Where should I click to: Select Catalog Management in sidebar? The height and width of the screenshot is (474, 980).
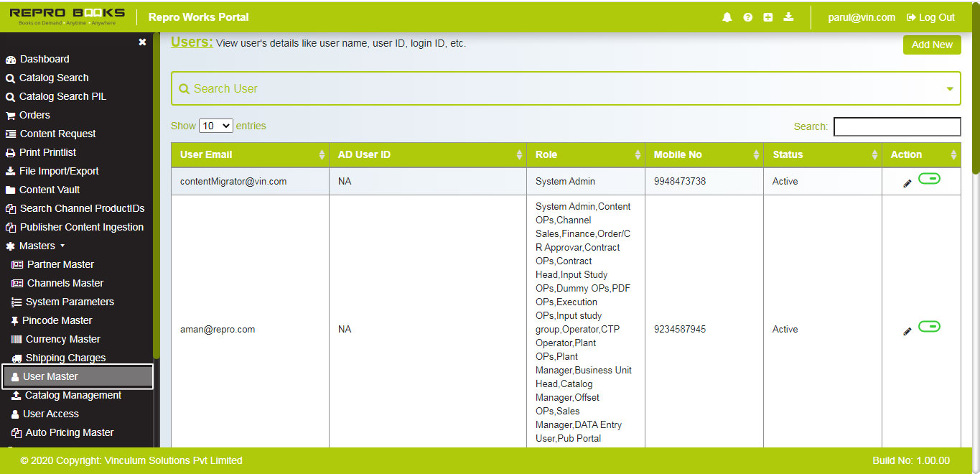coord(73,395)
